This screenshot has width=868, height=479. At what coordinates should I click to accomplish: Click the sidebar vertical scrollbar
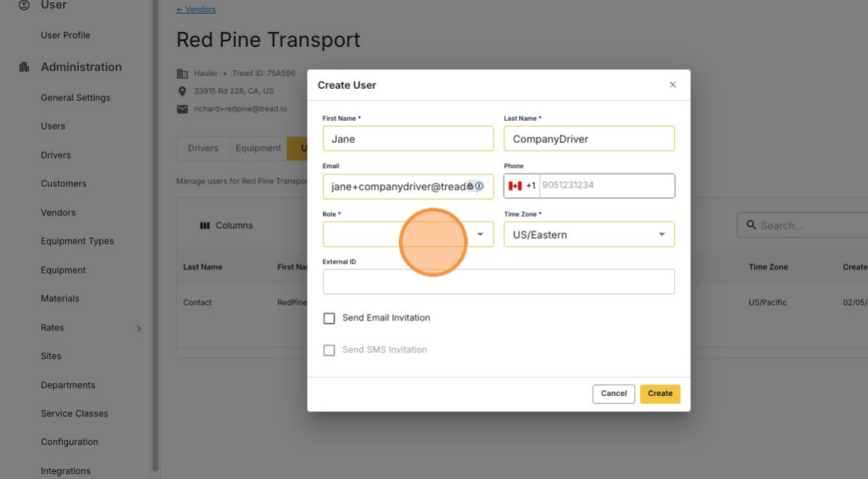pos(155,235)
